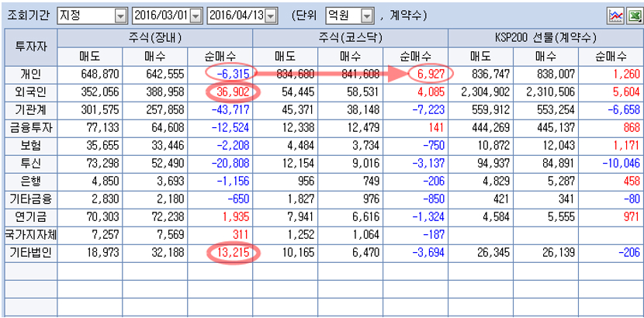The height and width of the screenshot is (318, 644).
Task: Select the 기관계 investor row label
Action: pyautogui.click(x=31, y=109)
